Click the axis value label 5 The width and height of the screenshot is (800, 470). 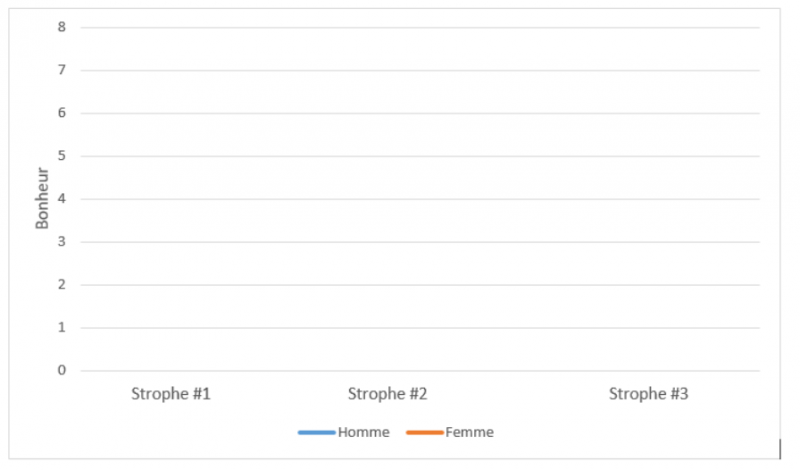pyautogui.click(x=62, y=156)
